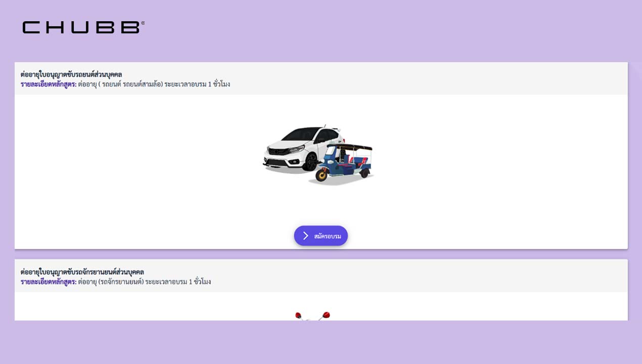Click the car course description mentioning รถยนต์สามล้อ

point(154,84)
